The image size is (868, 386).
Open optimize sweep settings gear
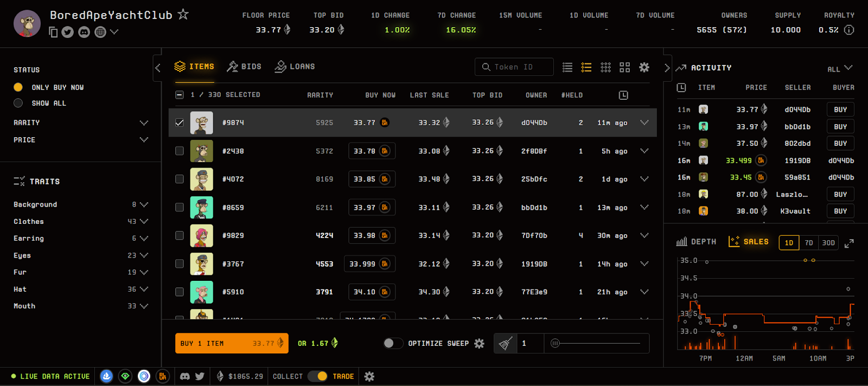(479, 343)
